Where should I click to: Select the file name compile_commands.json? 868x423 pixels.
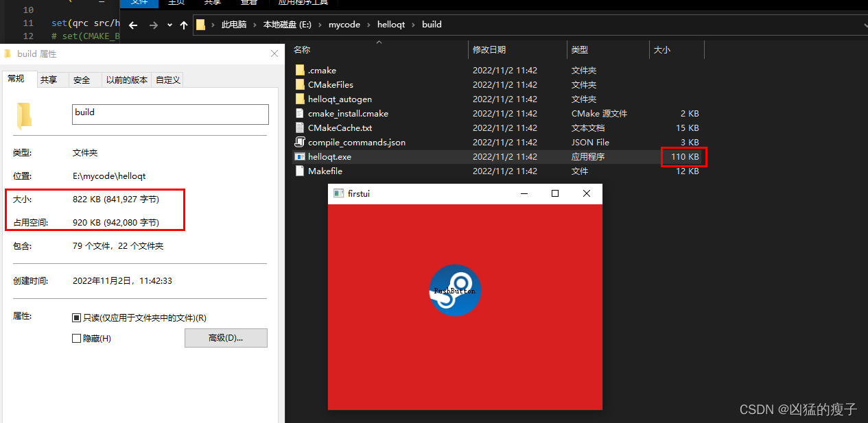coord(357,142)
